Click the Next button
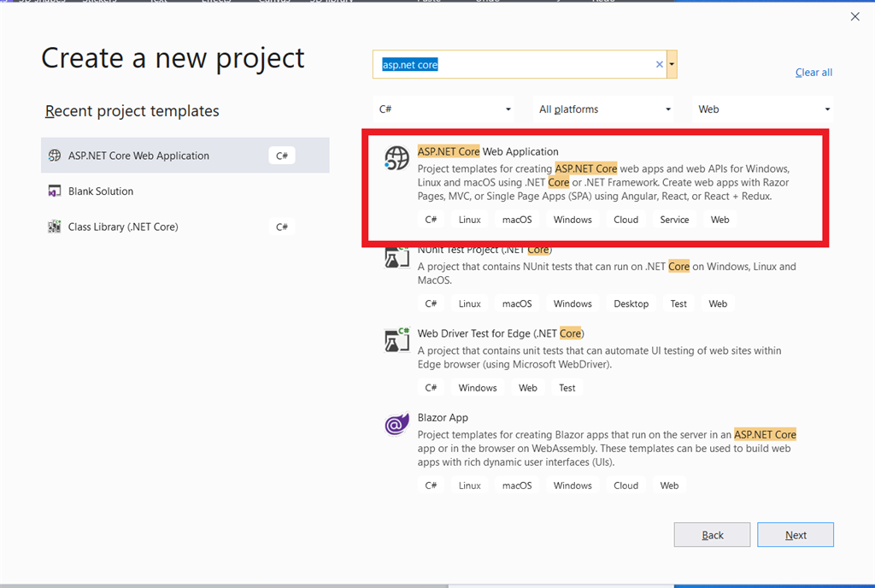Screen dimensions: 875x588 795,534
